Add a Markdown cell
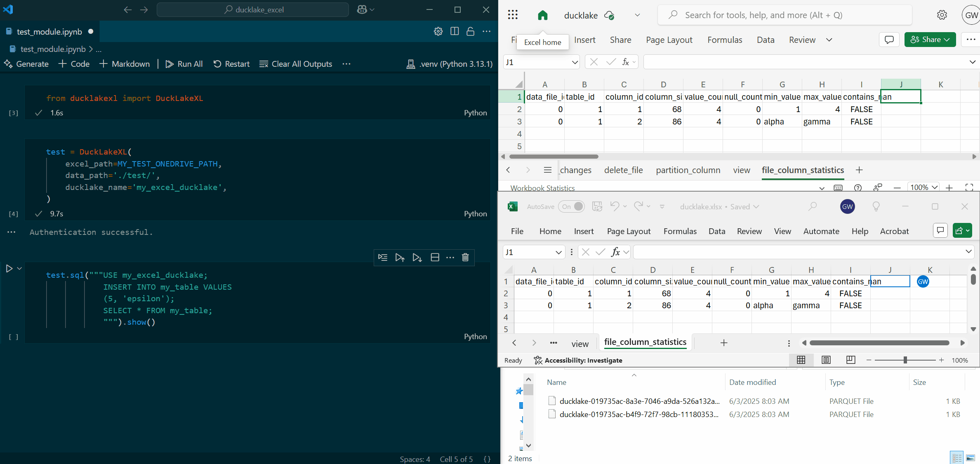The height and width of the screenshot is (464, 980). tap(125, 64)
